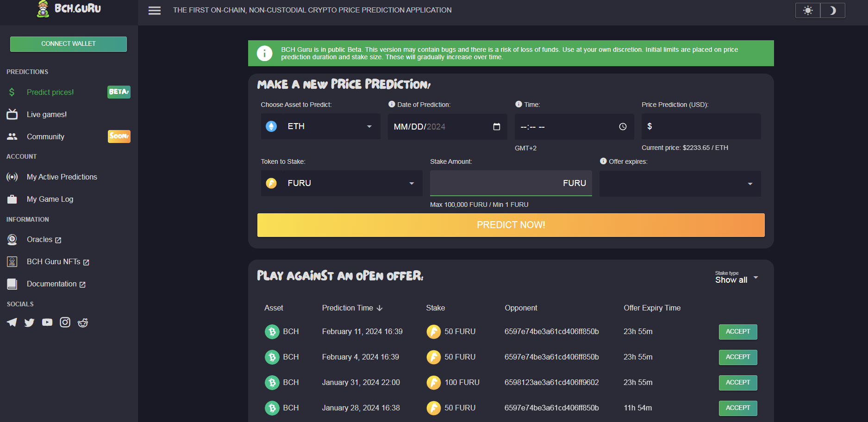The image size is (868, 422).
Task: Open the Telegram social icon
Action: coord(12,323)
